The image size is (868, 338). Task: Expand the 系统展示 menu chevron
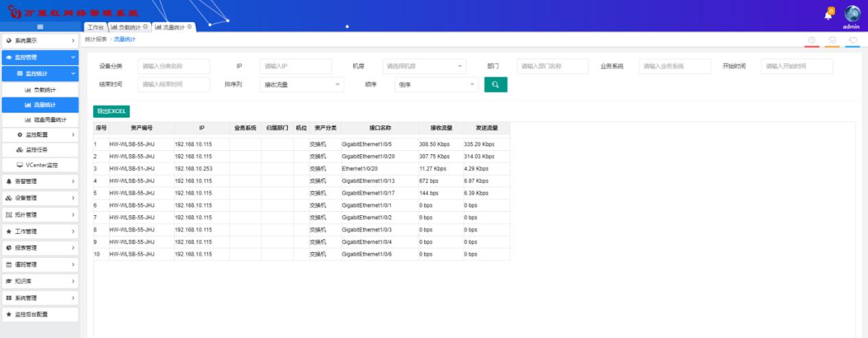(73, 41)
